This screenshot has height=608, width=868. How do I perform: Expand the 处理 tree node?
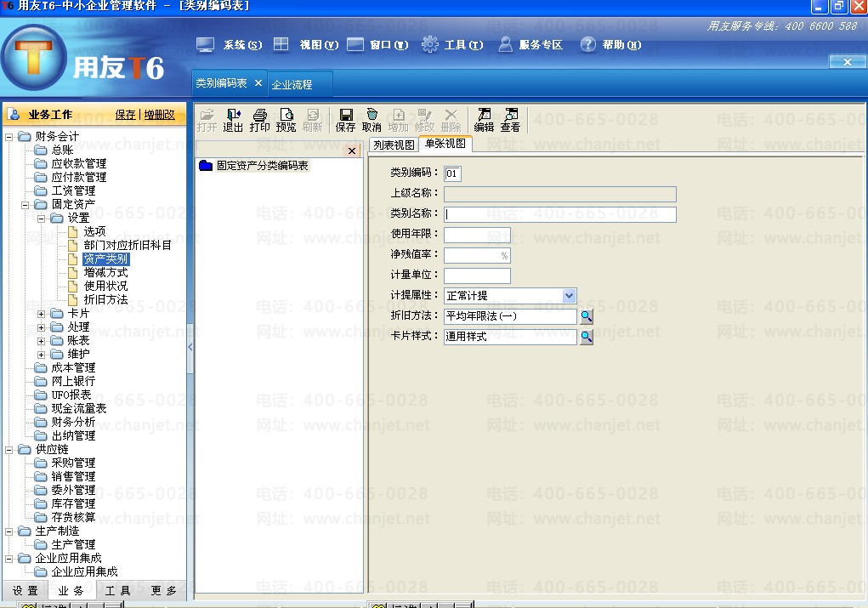point(41,328)
